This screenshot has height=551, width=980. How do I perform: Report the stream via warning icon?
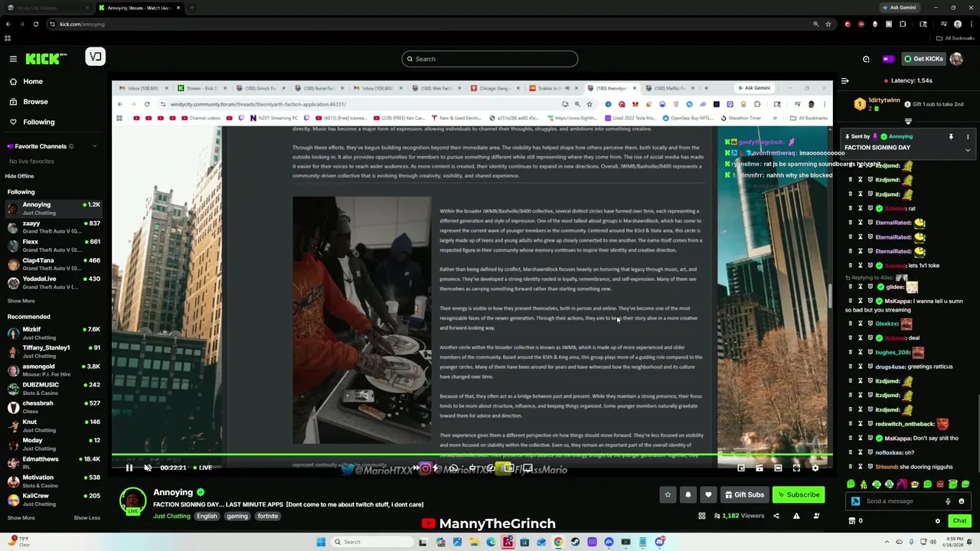[x=796, y=516]
